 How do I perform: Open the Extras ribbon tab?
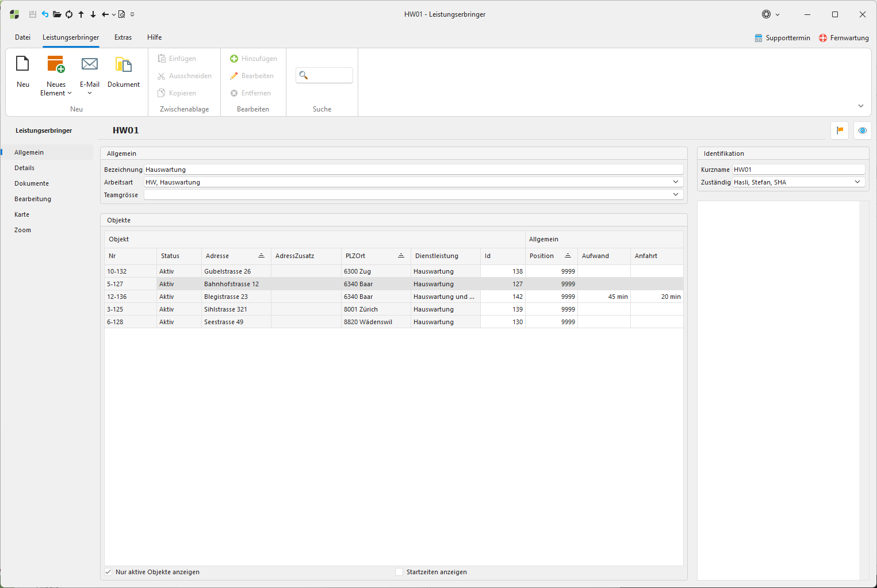click(x=123, y=37)
